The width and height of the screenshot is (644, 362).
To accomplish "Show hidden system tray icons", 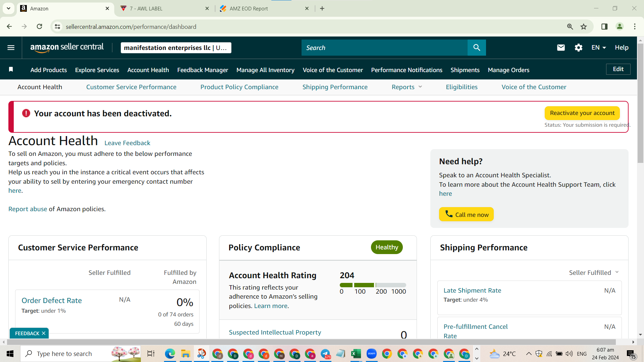I will [529, 354].
